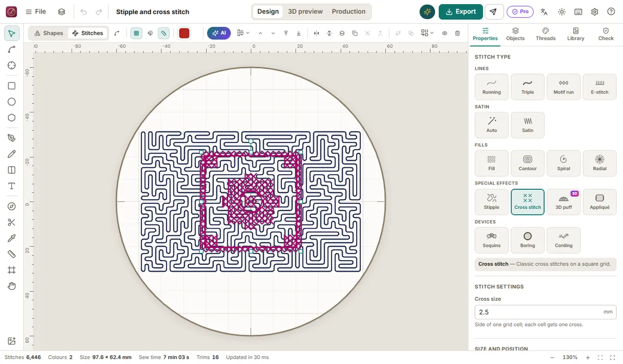Select the polygon shape tool
The height and width of the screenshot is (364, 623).
click(11, 118)
